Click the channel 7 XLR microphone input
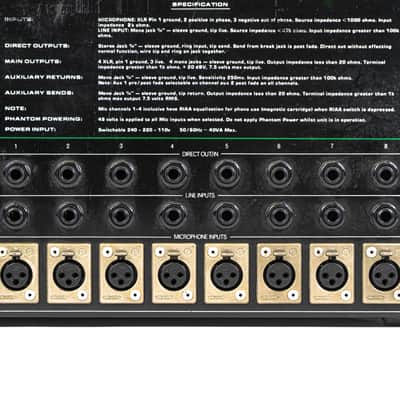This screenshot has height=400, width=400. 332,273
